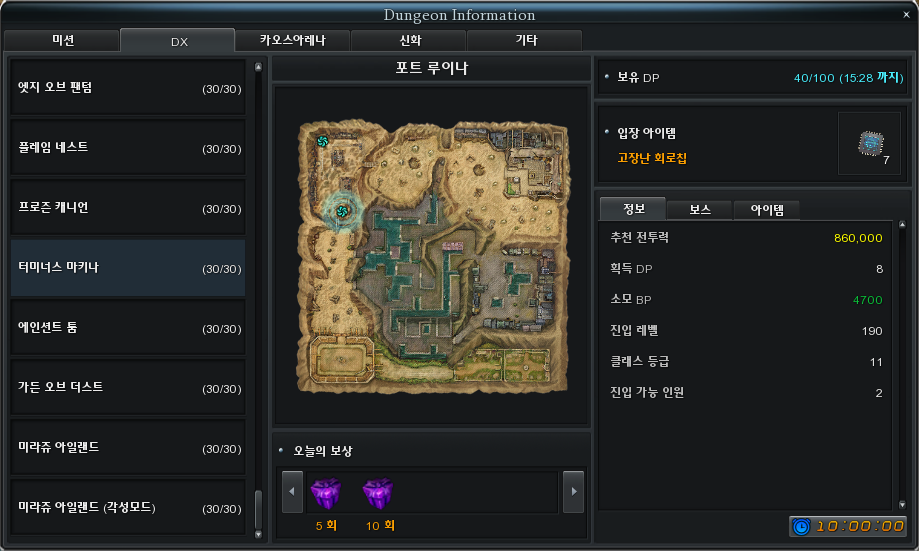Switch to the 신화 tab

point(409,40)
